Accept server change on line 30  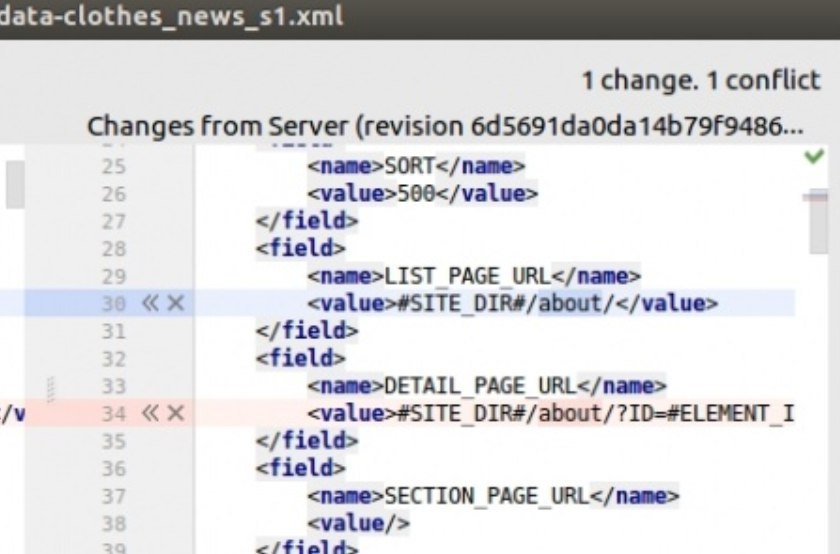pos(150,303)
